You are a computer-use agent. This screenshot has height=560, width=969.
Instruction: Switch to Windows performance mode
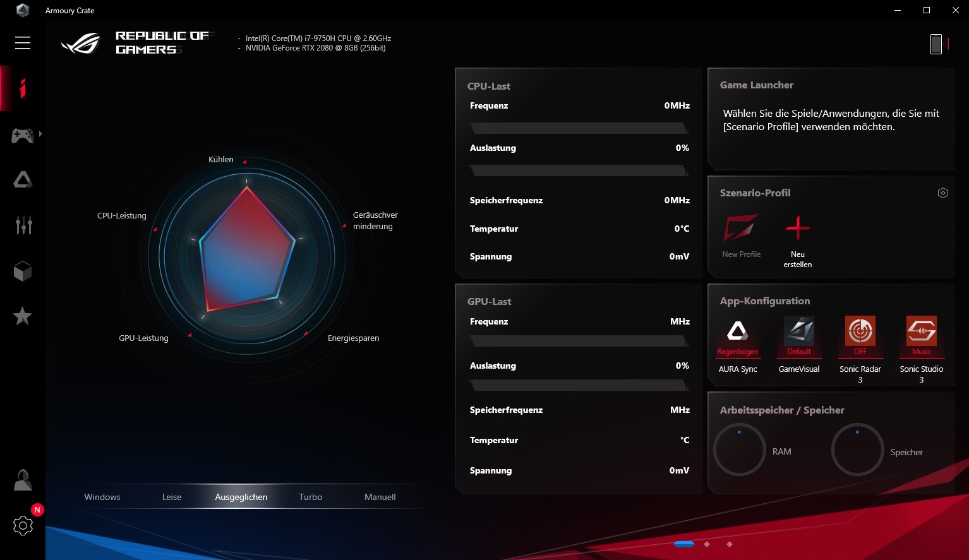pyautogui.click(x=102, y=497)
